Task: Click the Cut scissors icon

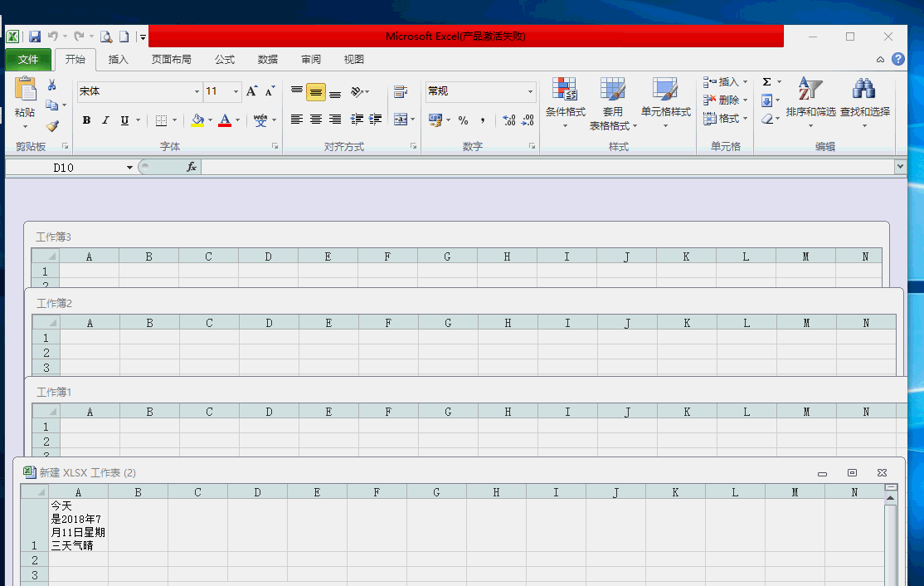Action: (52, 85)
